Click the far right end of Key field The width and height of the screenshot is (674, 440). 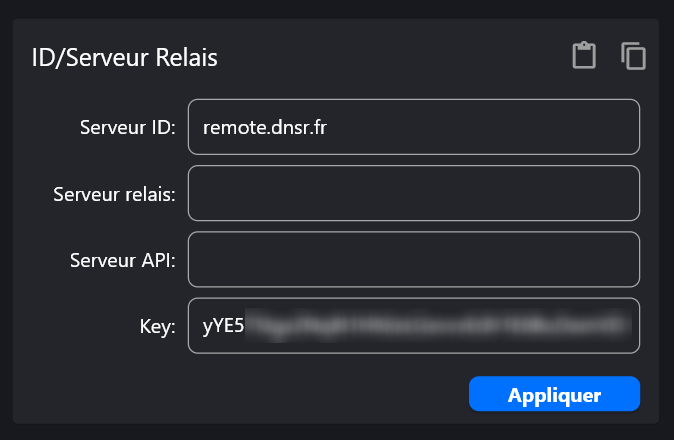coord(635,325)
